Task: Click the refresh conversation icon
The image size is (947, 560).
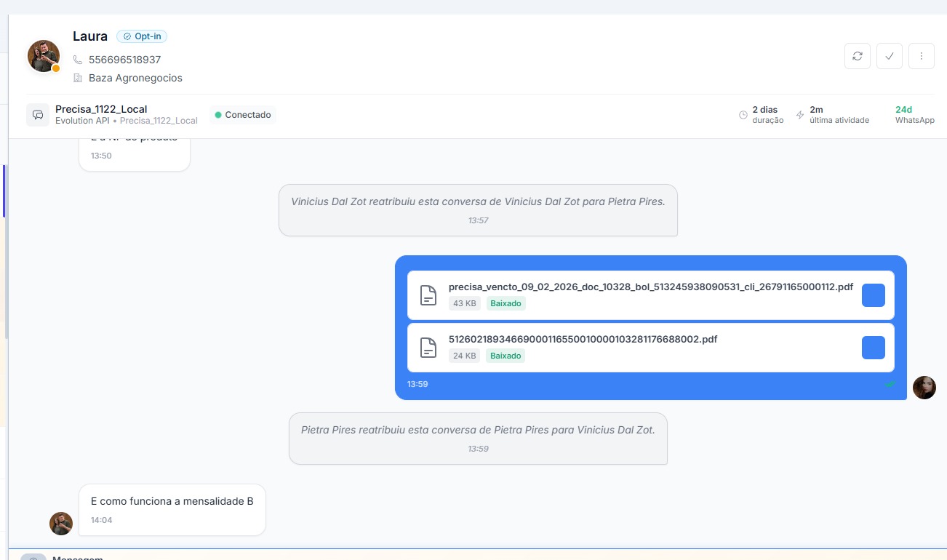Action: pos(858,56)
